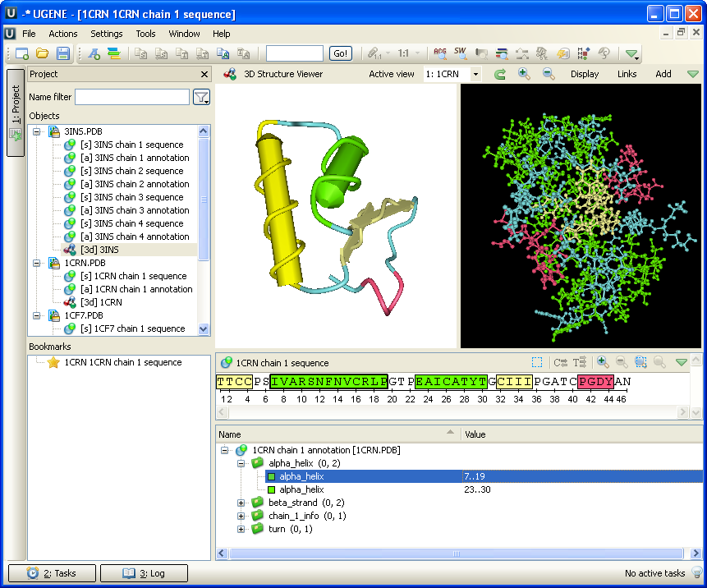Click the 3D Structure Viewer molecule icon
This screenshot has width=707, height=588.
pos(230,74)
